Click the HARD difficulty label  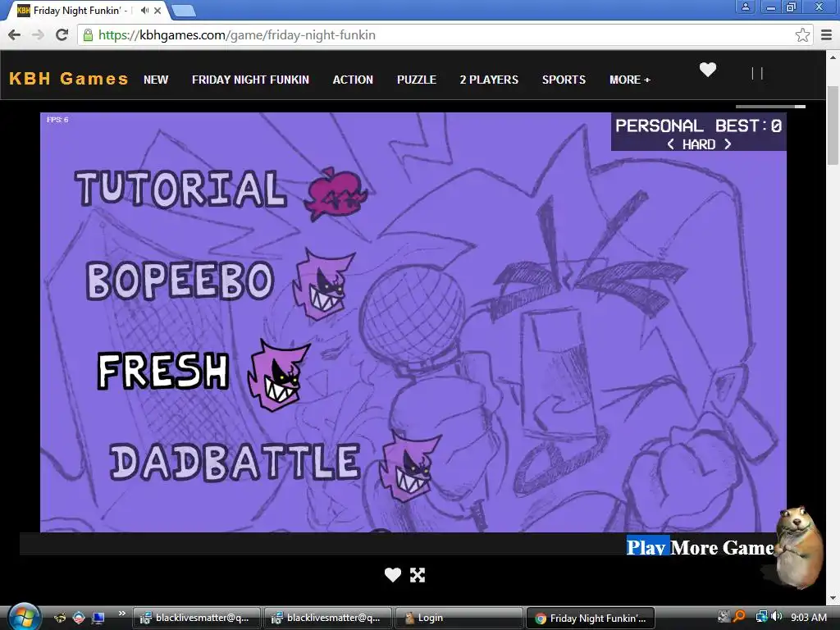click(699, 144)
